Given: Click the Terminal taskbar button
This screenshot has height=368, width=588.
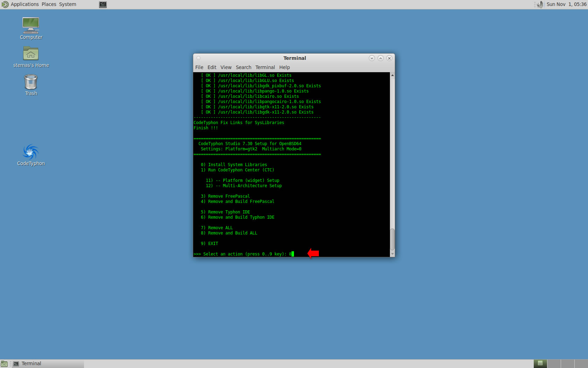Looking at the screenshot, I should [48, 364].
